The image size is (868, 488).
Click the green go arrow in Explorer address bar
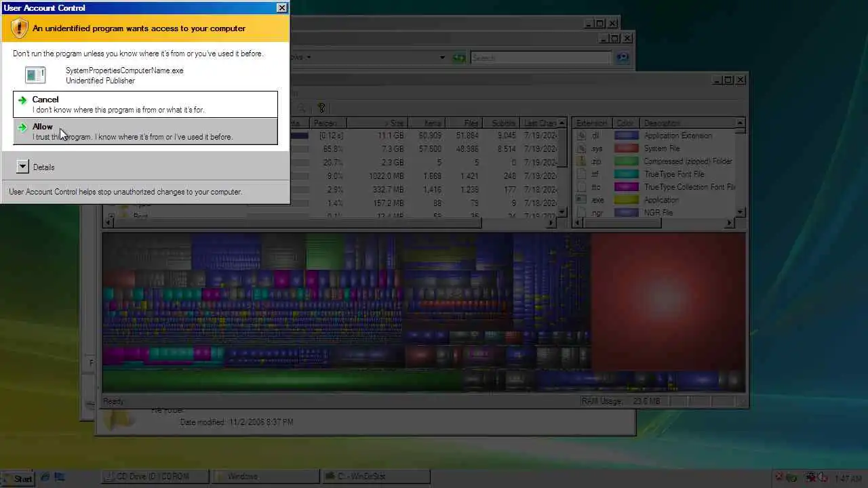pos(459,58)
